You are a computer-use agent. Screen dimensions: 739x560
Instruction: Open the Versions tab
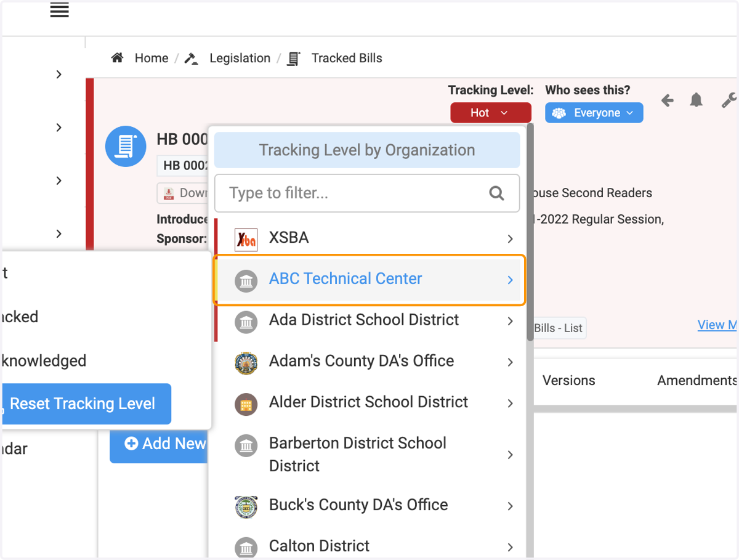click(568, 380)
